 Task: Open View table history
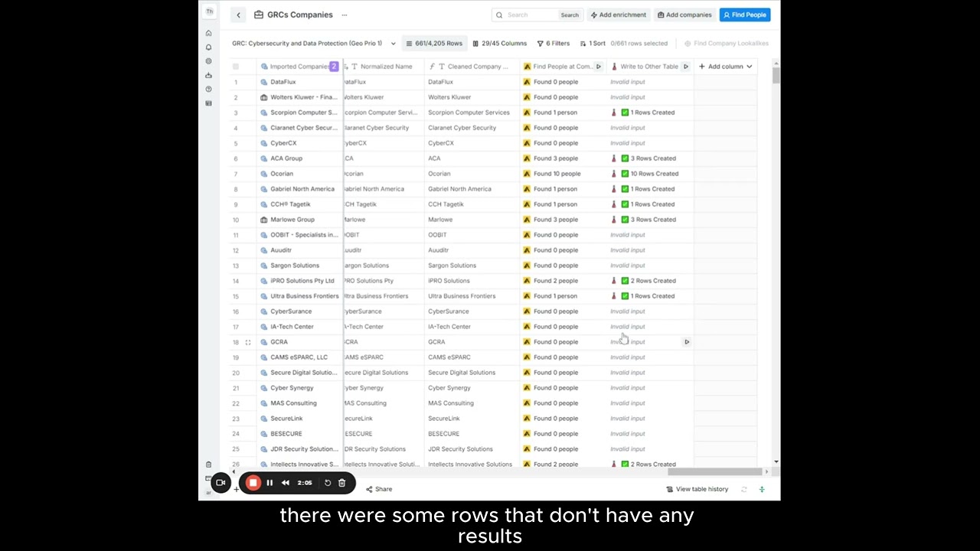click(697, 489)
